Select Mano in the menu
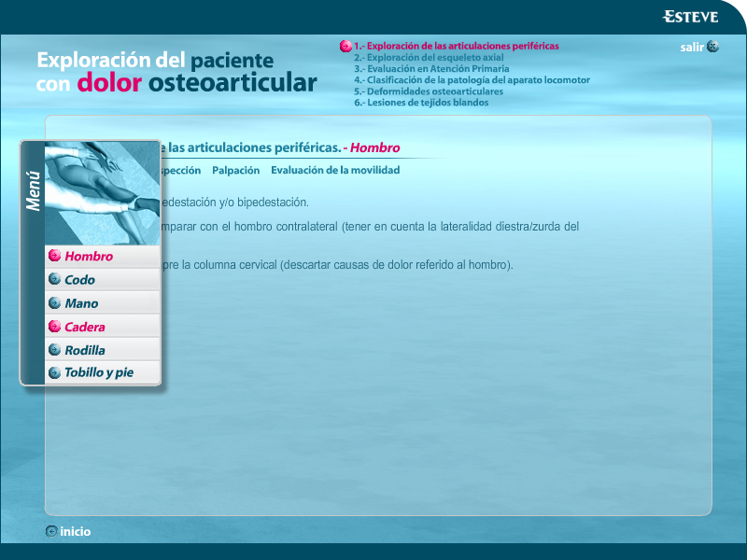The width and height of the screenshot is (747, 560). click(103, 302)
